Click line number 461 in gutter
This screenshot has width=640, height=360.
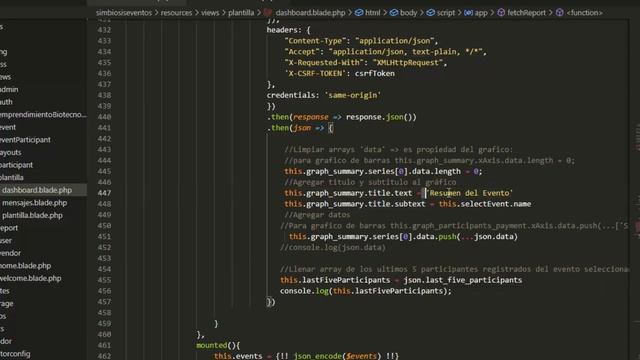[x=104, y=345]
